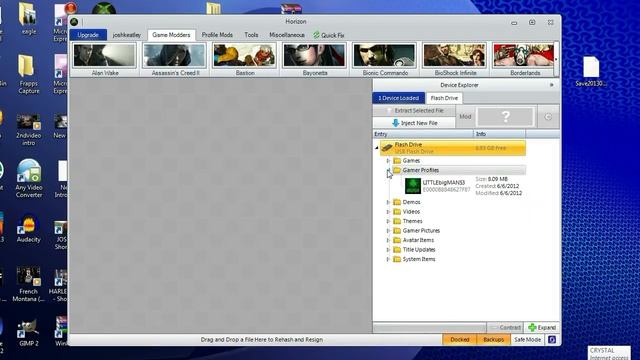Select the 1 Device Loaded tab
Image resolution: width=640 pixels, height=360 pixels.
[x=398, y=98]
